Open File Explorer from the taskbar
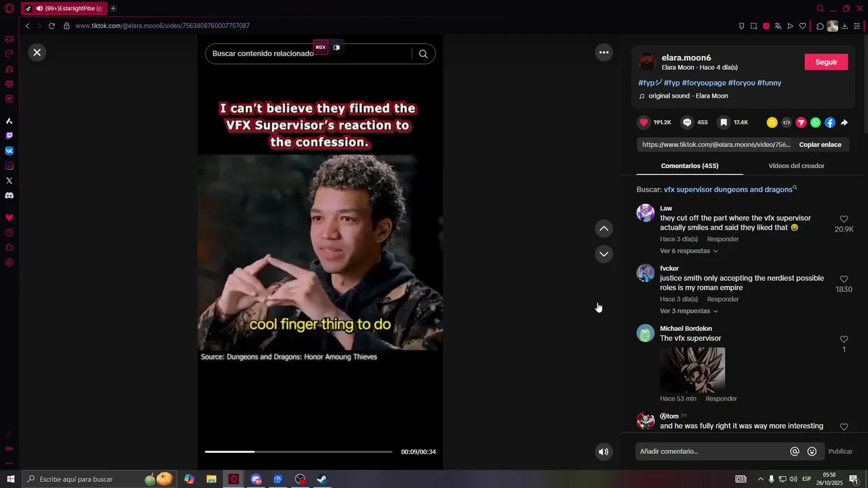The width and height of the screenshot is (868, 488). click(x=211, y=479)
